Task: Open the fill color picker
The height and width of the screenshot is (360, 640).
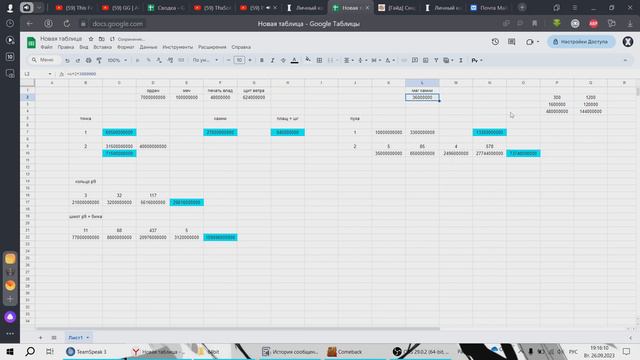Action: [x=308, y=60]
